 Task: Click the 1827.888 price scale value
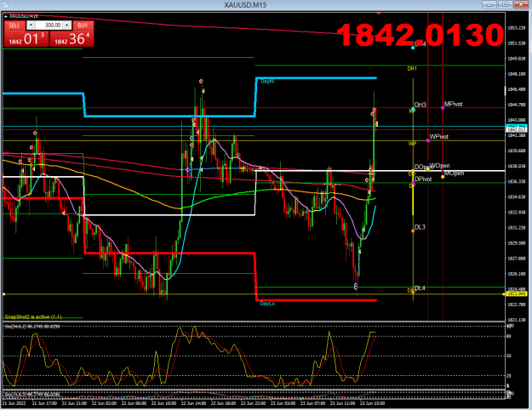pyautogui.click(x=517, y=259)
